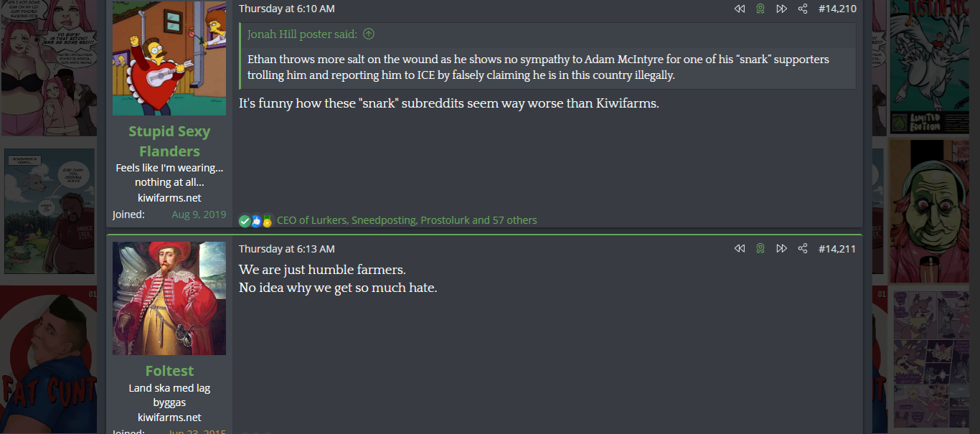Open Foltest username profile link
980x434 pixels.
click(x=169, y=370)
